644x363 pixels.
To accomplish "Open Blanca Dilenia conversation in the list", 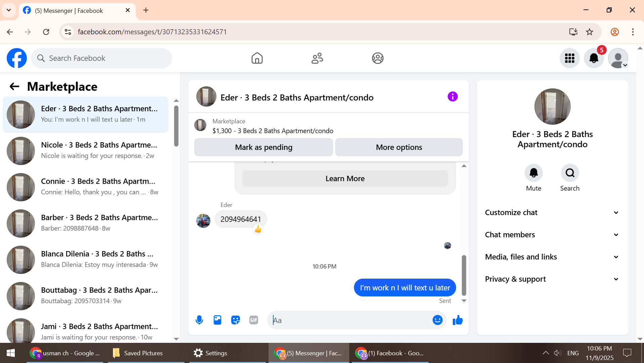I will click(x=85, y=259).
